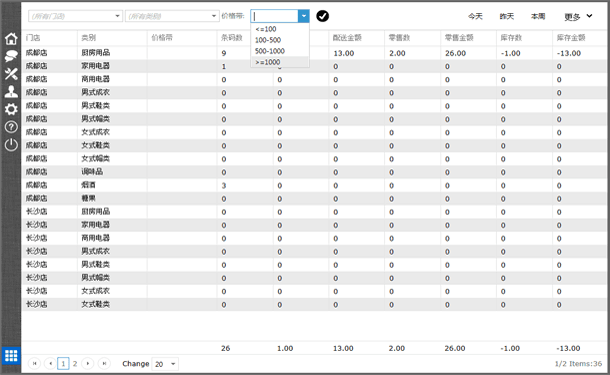The width and height of the screenshot is (610, 375).
Task: Go to the last page arrow
Action: (x=104, y=363)
